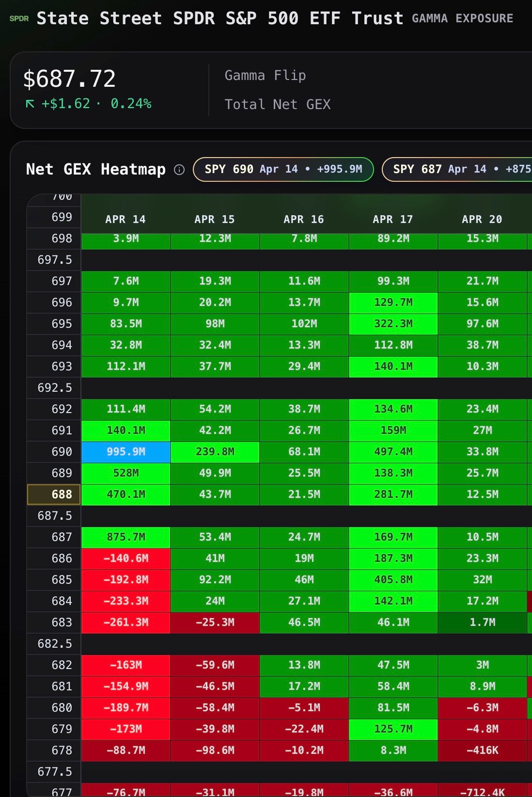Click the 111.4M cell at strike 692
This screenshot has height=797, width=532.
coord(126,409)
